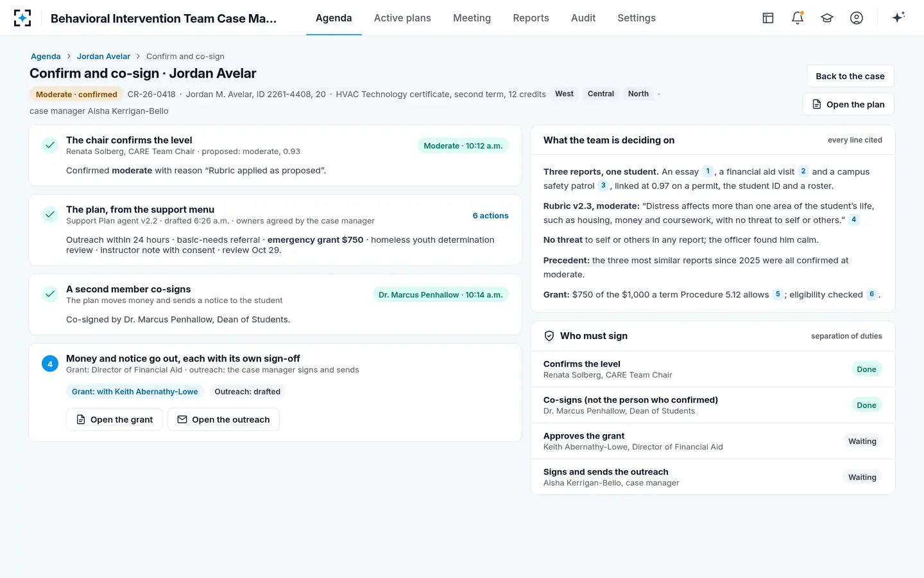Open the layout panel icon in header
924x578 pixels.
(768, 18)
